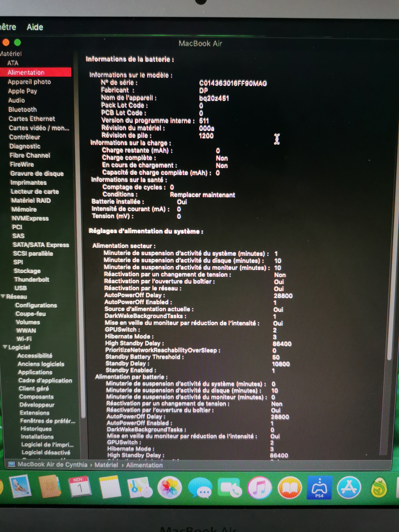Launch iTunes music app from Dock
Image resolution: width=399 pixels, height=532 pixels.
point(260,488)
